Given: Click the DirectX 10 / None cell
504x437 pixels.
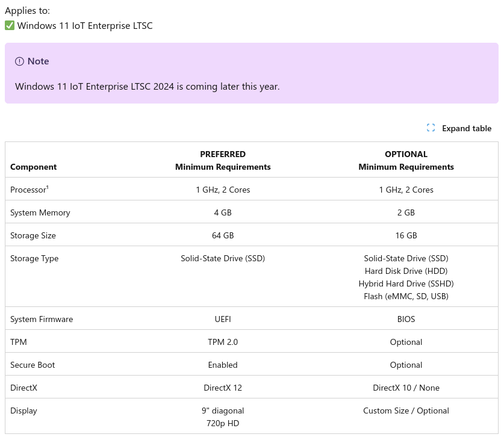Looking at the screenshot, I should pyautogui.click(x=406, y=388).
